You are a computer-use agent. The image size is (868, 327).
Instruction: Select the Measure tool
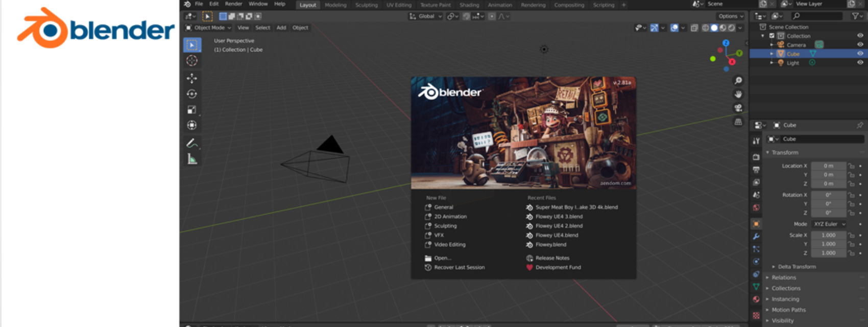pos(192,159)
